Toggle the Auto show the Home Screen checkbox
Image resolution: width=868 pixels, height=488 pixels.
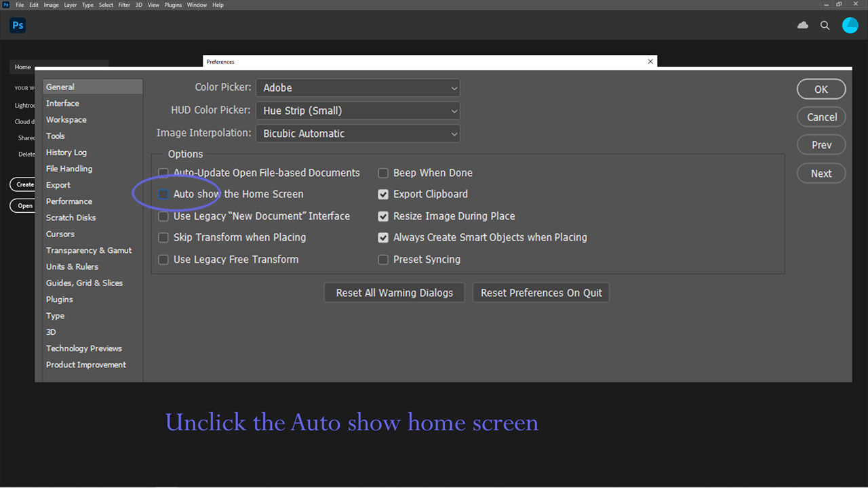(x=163, y=194)
